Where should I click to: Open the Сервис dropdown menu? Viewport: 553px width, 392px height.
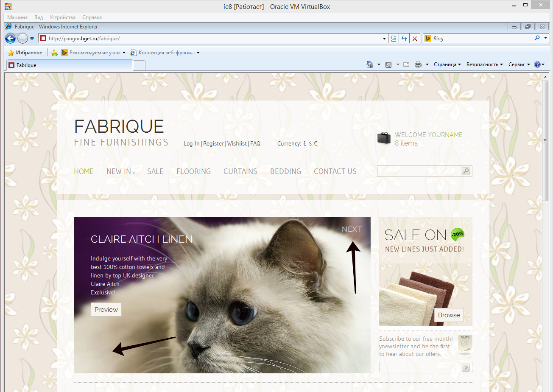pos(519,64)
